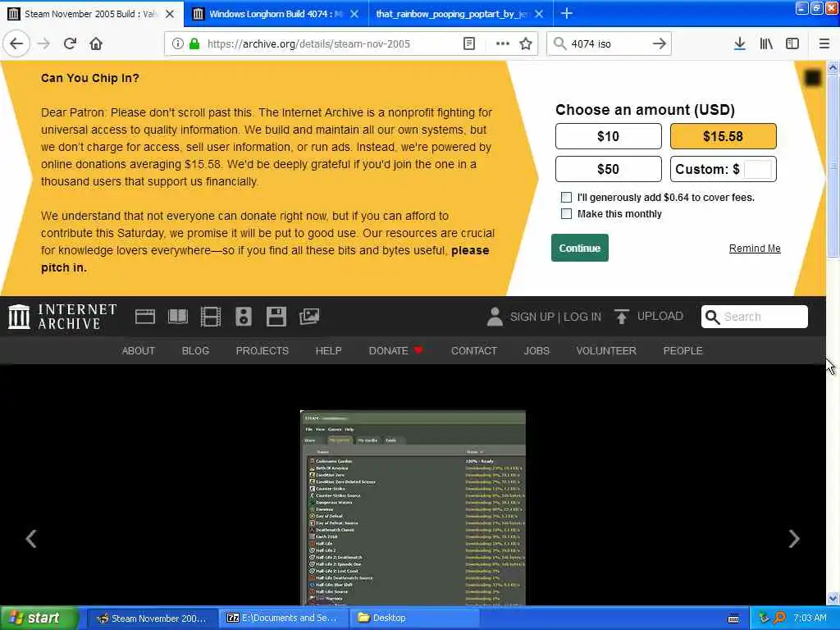This screenshot has height=630, width=840.
Task: Open the Firefox downloads panel
Action: [x=739, y=44]
